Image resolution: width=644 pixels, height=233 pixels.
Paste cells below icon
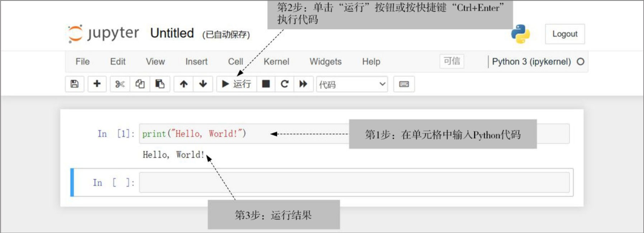click(160, 84)
